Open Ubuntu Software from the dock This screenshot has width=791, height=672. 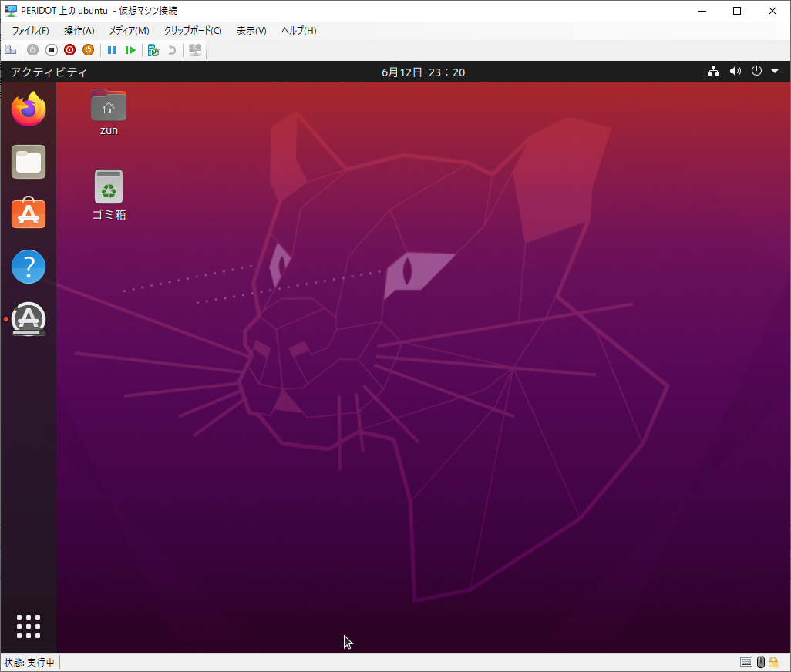29,213
